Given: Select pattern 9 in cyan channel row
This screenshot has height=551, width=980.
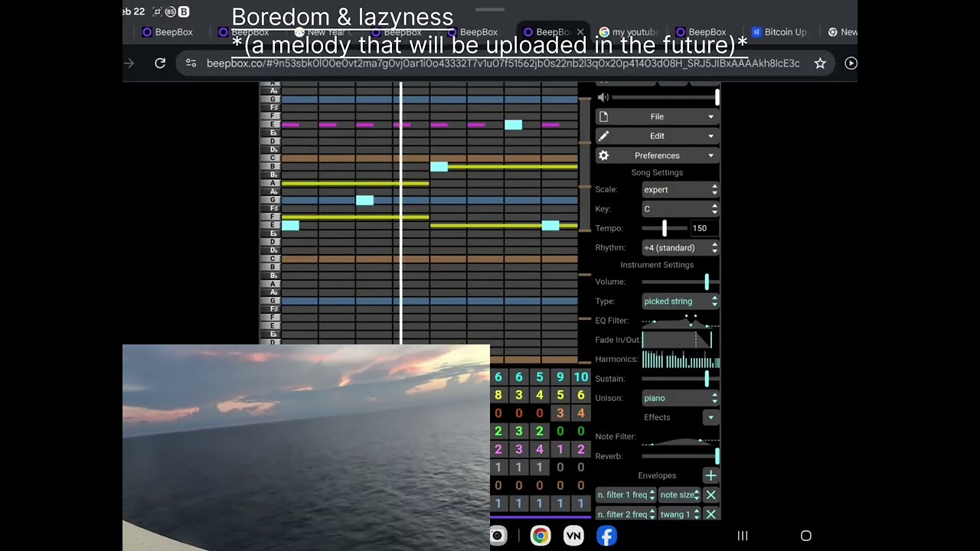Looking at the screenshot, I should (x=560, y=377).
